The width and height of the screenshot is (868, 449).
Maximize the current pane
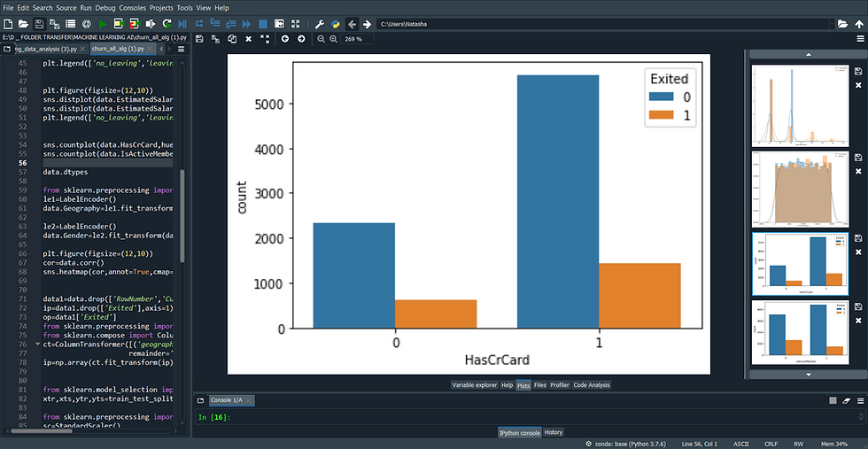(280, 24)
